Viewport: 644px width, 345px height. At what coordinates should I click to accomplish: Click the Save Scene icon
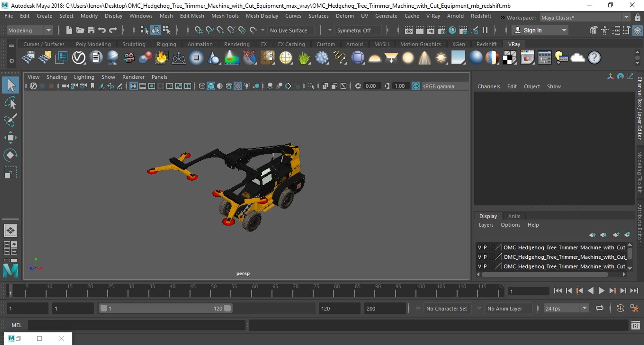point(91,30)
